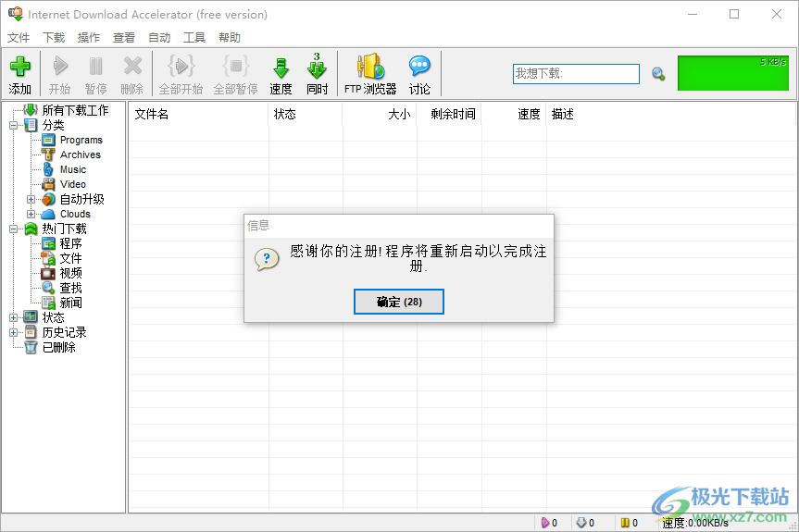Click the pink play status bar indicator

point(544,523)
